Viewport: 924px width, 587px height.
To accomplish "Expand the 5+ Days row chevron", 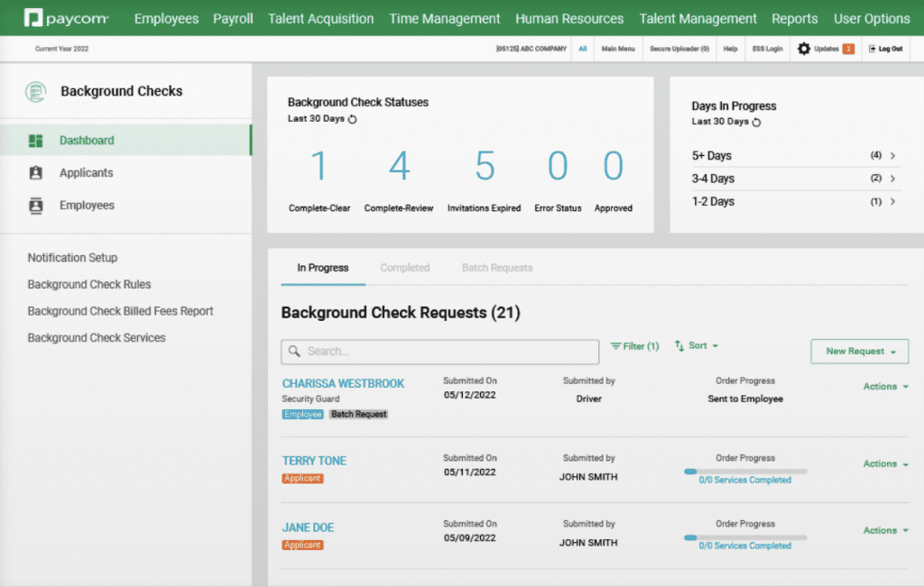I will (x=892, y=156).
